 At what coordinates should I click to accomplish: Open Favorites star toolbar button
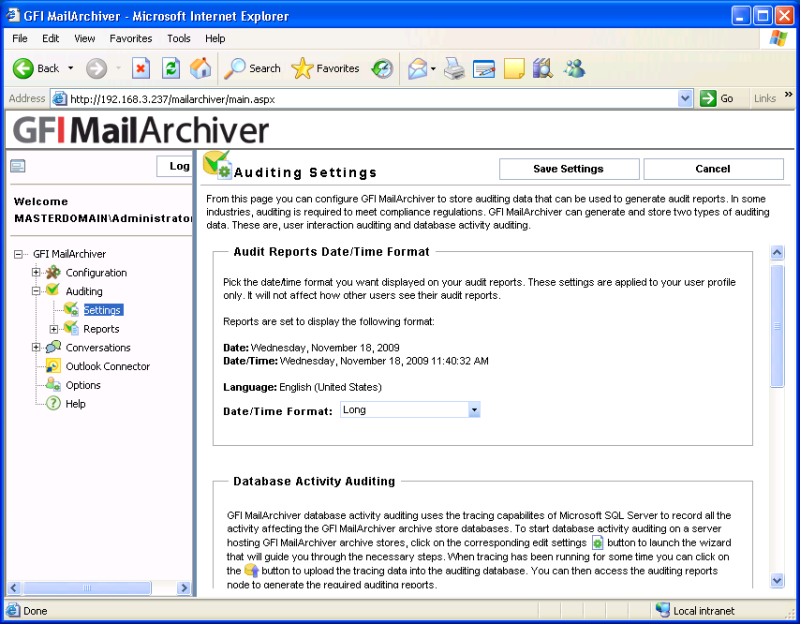(326, 68)
